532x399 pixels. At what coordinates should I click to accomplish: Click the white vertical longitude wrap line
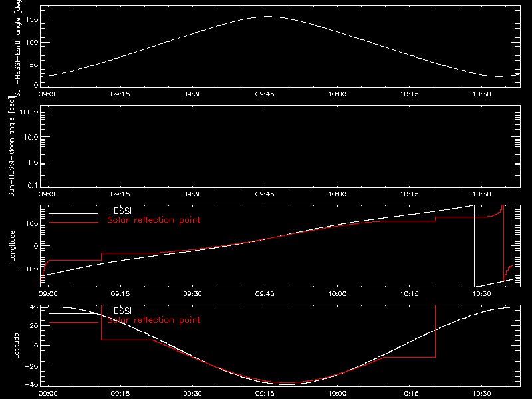pos(474,246)
